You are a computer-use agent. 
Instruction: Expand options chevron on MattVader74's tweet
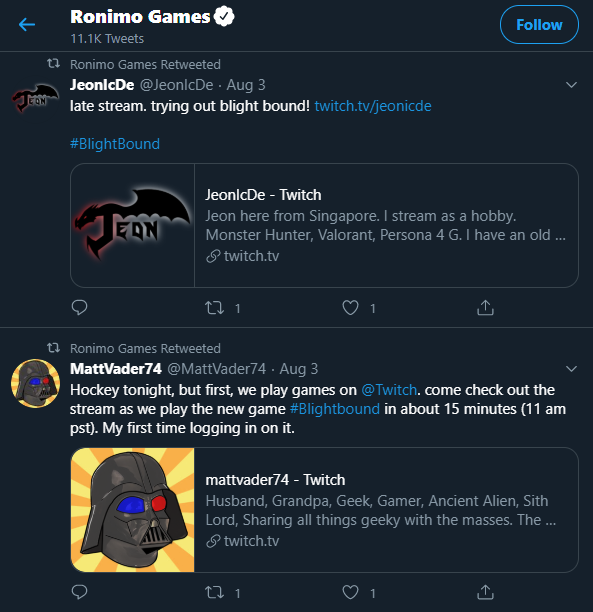(571, 369)
